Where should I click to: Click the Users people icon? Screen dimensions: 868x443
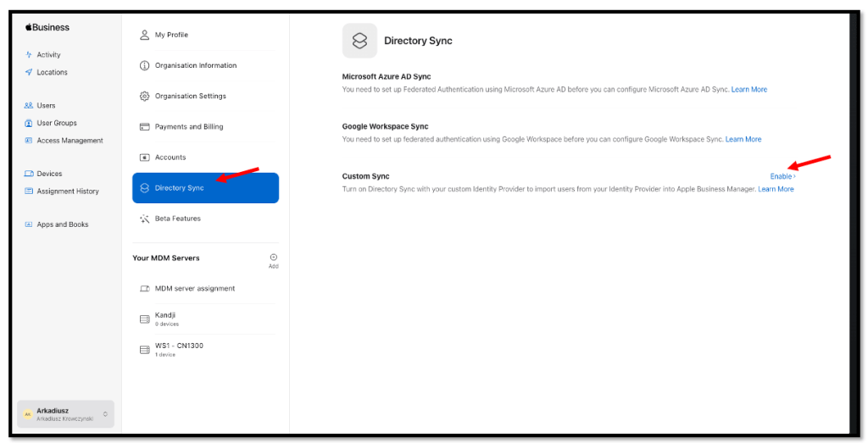29,106
